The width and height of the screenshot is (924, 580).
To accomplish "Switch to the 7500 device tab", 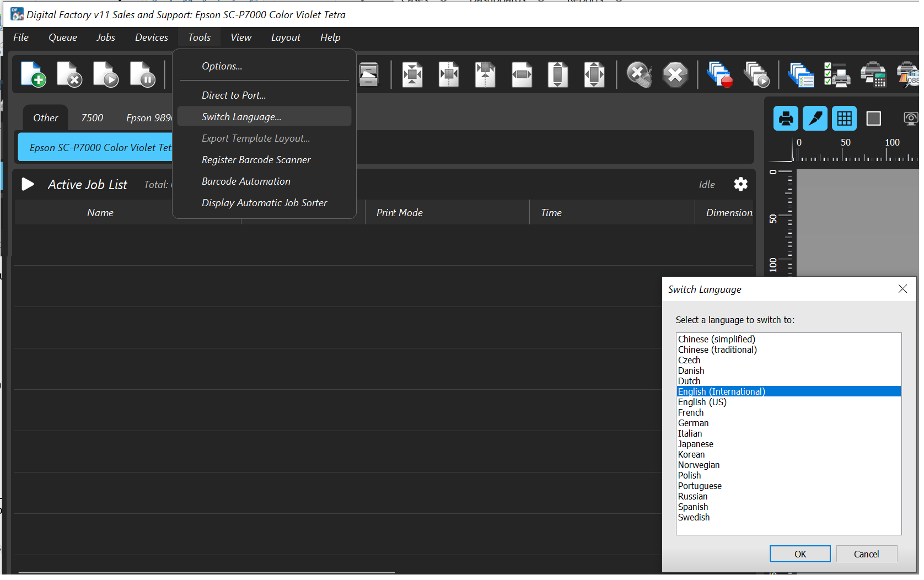I will 92,118.
